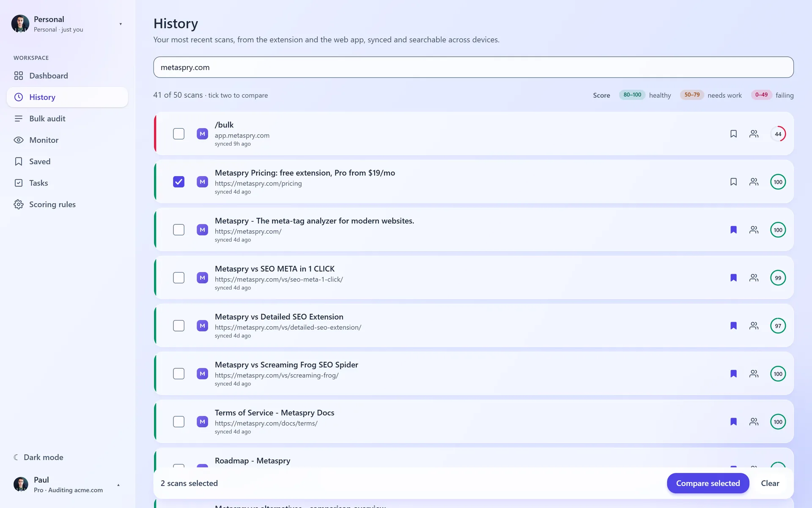Screen dimensions: 812x508
Task: Toggle bookmark on Screaming Frog scan
Action: point(733,374)
